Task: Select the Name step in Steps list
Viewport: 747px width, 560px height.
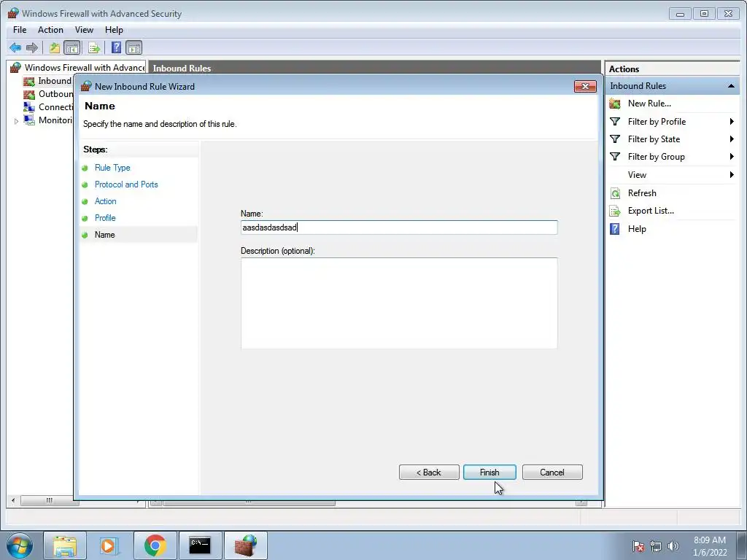Action: (105, 235)
